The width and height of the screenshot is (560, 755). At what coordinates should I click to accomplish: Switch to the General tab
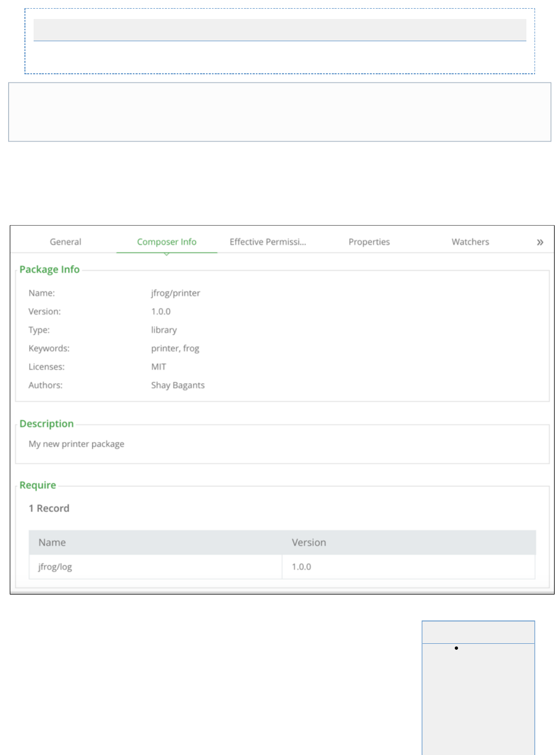(66, 242)
